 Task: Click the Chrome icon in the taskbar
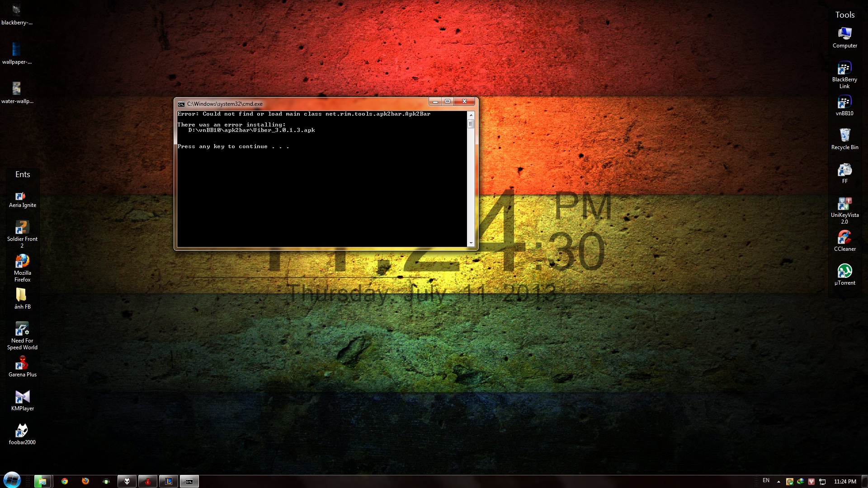(x=65, y=481)
